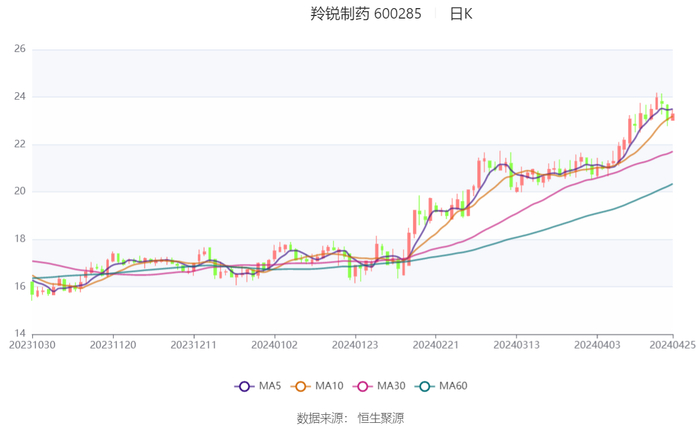Click the 羚锐制药 600285 title
700x426 pixels.
pyautogui.click(x=366, y=14)
